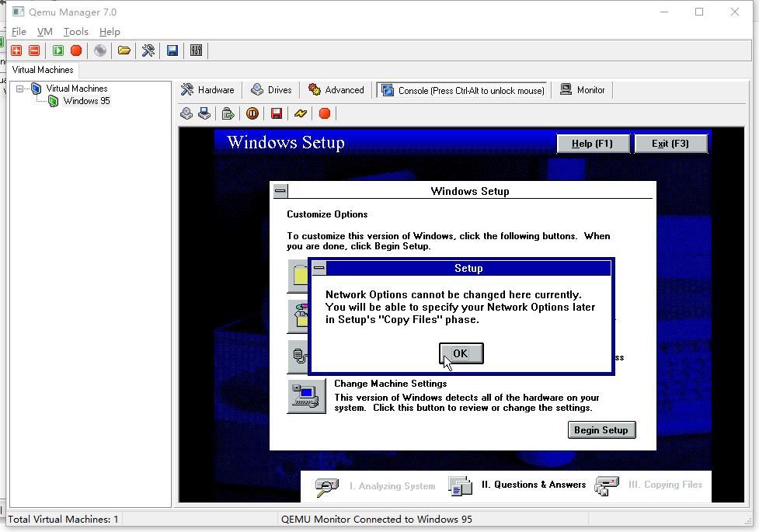The image size is (759, 532).
Task: Click the blue-screen drive icon in the console toolbar
Action: (204, 113)
